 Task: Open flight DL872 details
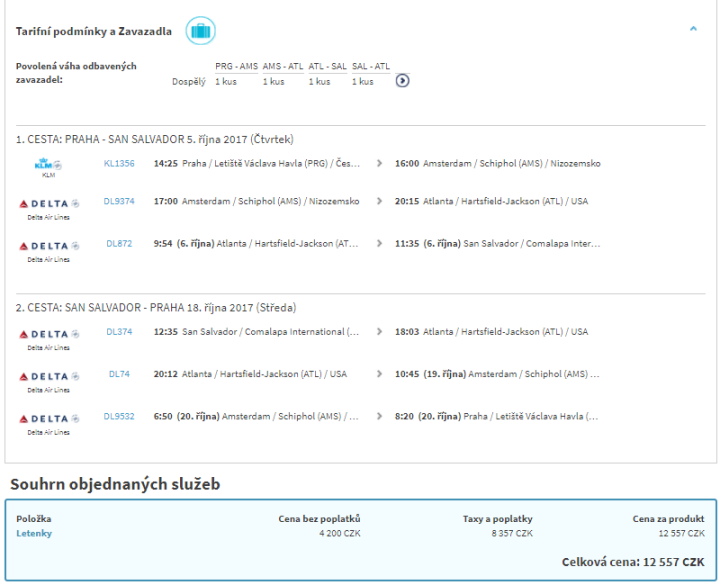[x=119, y=243]
